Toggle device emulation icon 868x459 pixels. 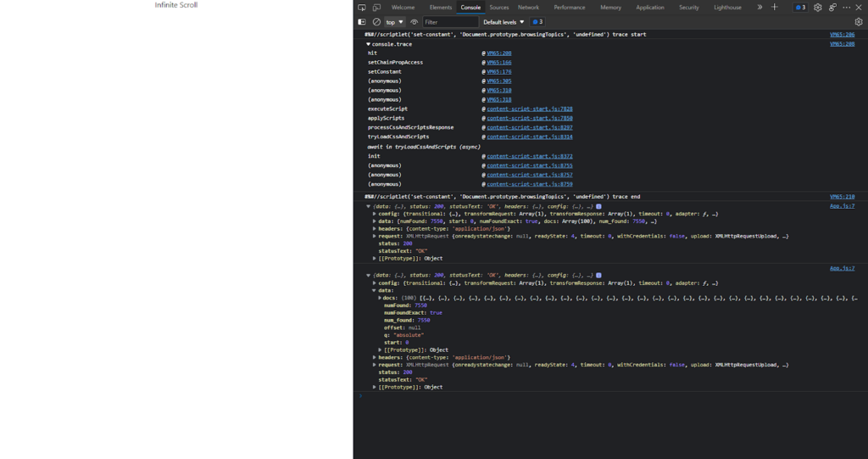point(376,7)
